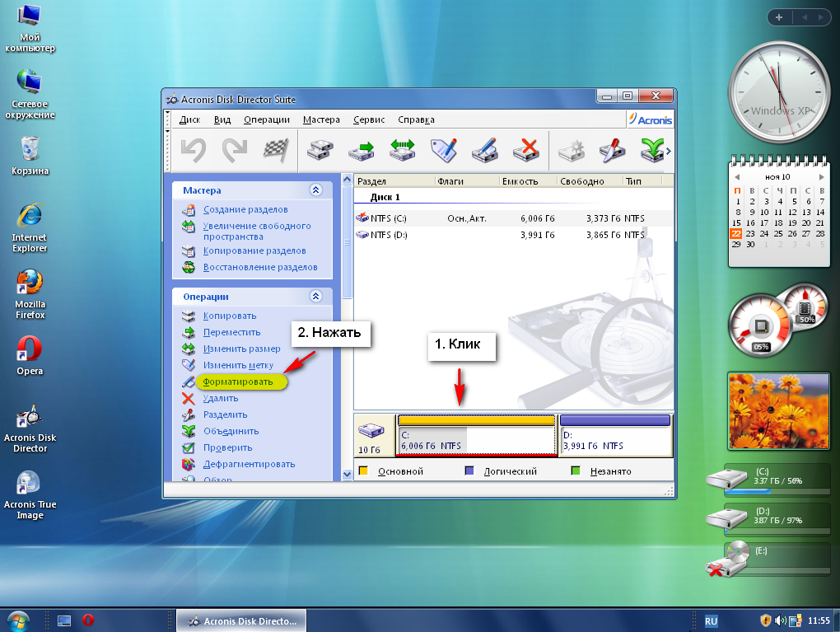Click sidebar scrollbar down arrow

coord(347,475)
